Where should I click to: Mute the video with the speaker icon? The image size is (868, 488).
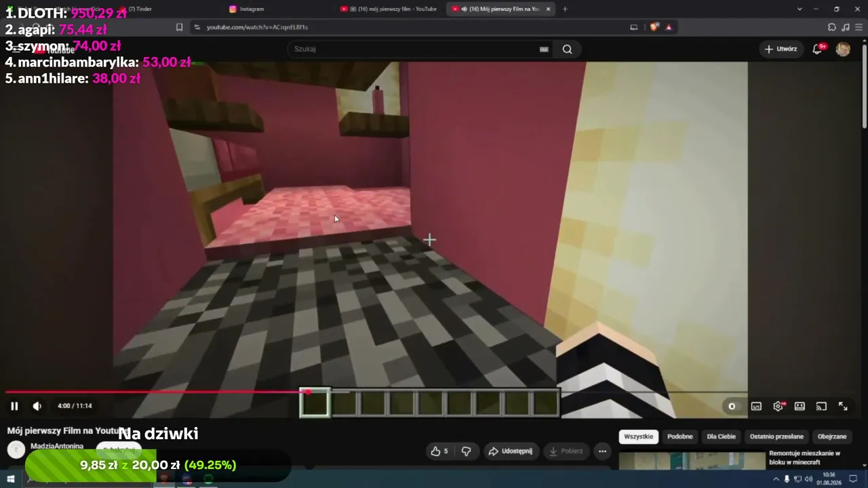pyautogui.click(x=37, y=406)
